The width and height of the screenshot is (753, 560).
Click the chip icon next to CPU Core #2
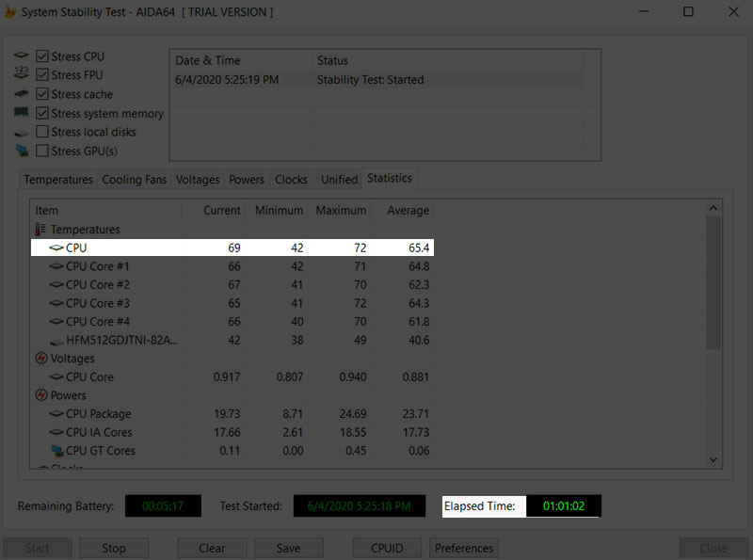[x=56, y=285]
